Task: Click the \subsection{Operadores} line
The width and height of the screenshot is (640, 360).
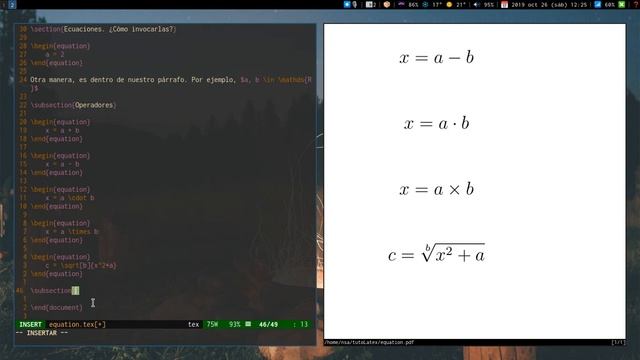Action: pos(73,105)
